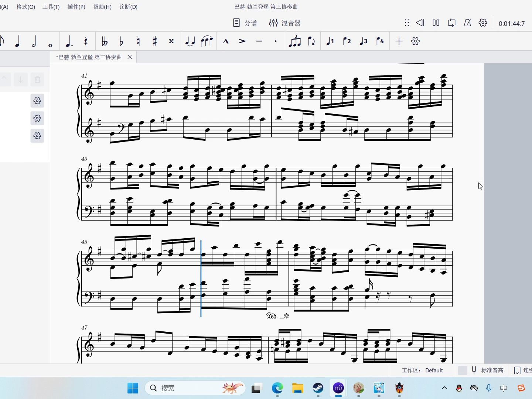Add marcato articulation
The height and width of the screenshot is (399, 532).
[x=226, y=41]
